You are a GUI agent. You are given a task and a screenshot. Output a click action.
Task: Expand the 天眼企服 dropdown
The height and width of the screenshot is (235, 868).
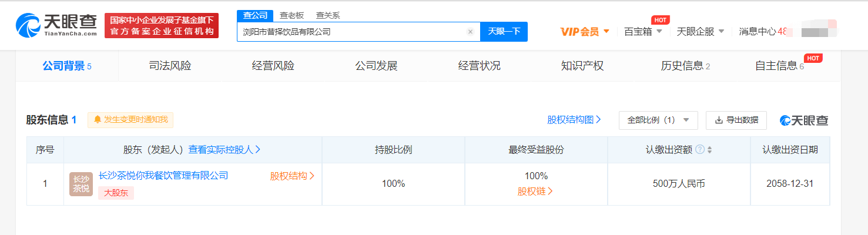(701, 32)
